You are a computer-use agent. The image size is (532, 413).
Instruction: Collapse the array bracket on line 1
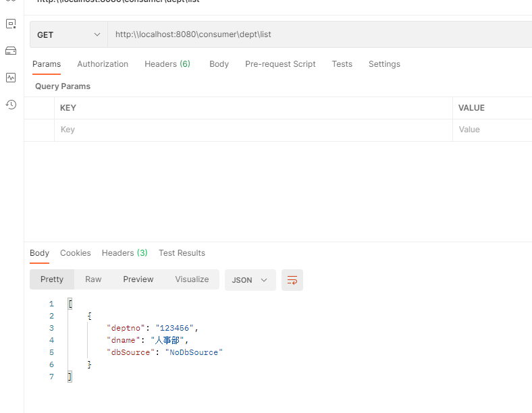pyautogui.click(x=70, y=304)
